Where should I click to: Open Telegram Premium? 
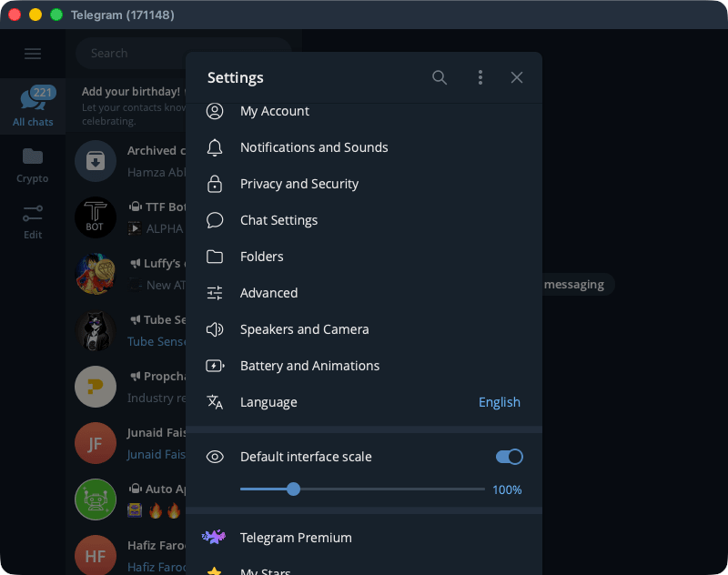[x=296, y=538]
